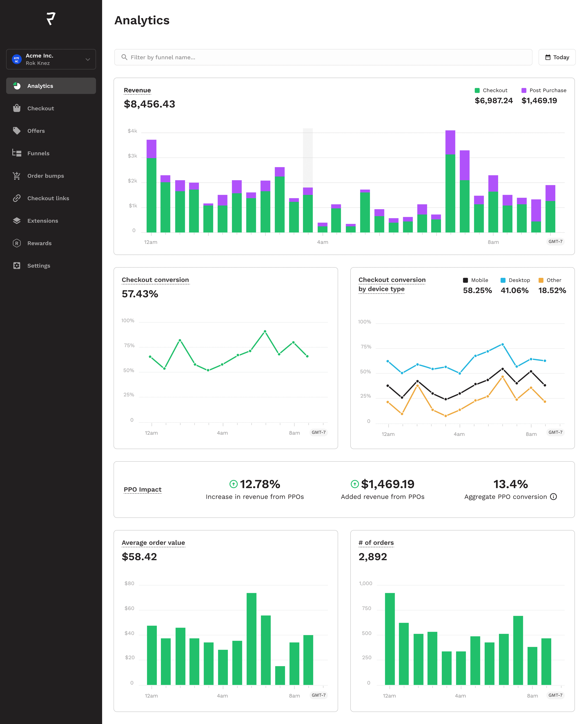Screen dimensions: 588x724
Task: Click the highlighted revenue bar before 4am
Action: pos(308,209)
